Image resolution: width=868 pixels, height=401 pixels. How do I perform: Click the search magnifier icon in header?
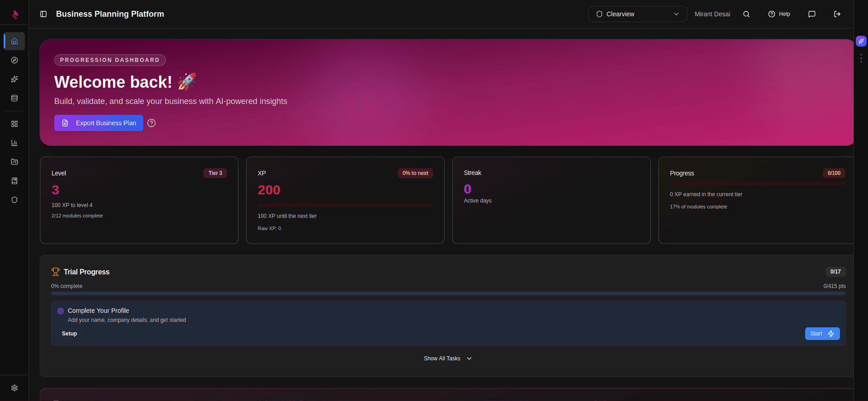tap(746, 14)
